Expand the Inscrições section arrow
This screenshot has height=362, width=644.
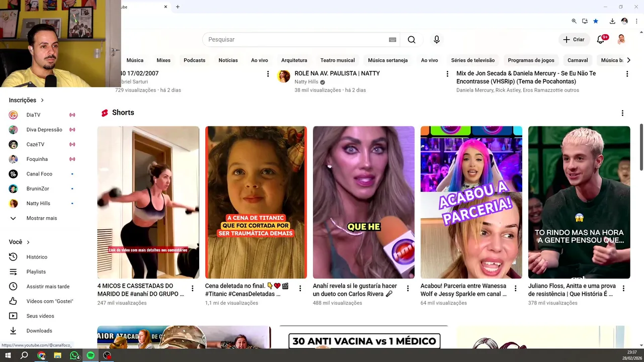click(42, 101)
